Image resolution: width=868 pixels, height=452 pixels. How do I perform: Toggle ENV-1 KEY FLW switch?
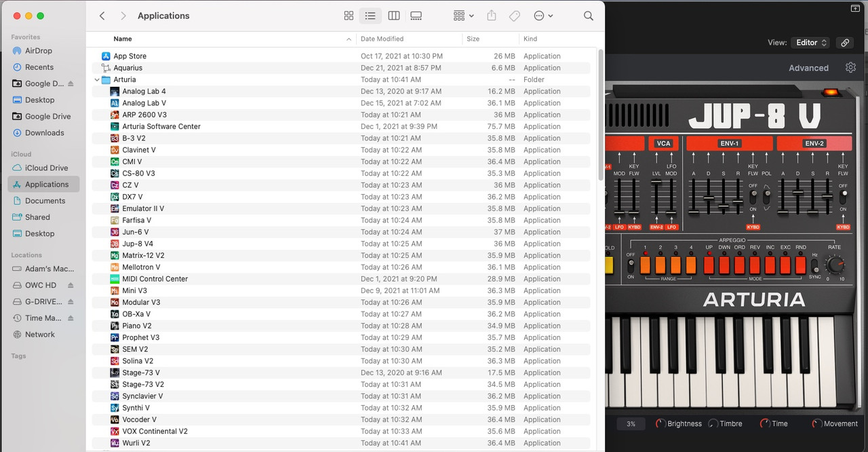[753, 196]
